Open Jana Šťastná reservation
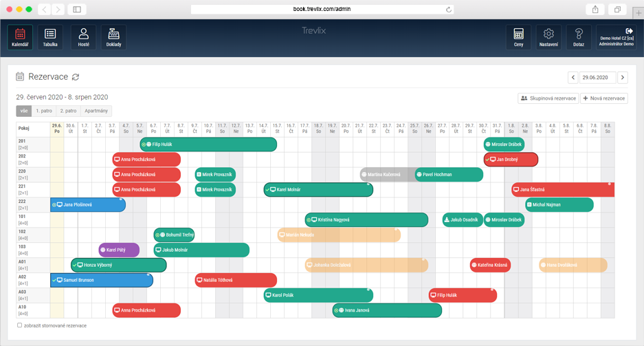This screenshot has height=346, width=644. pyautogui.click(x=563, y=189)
